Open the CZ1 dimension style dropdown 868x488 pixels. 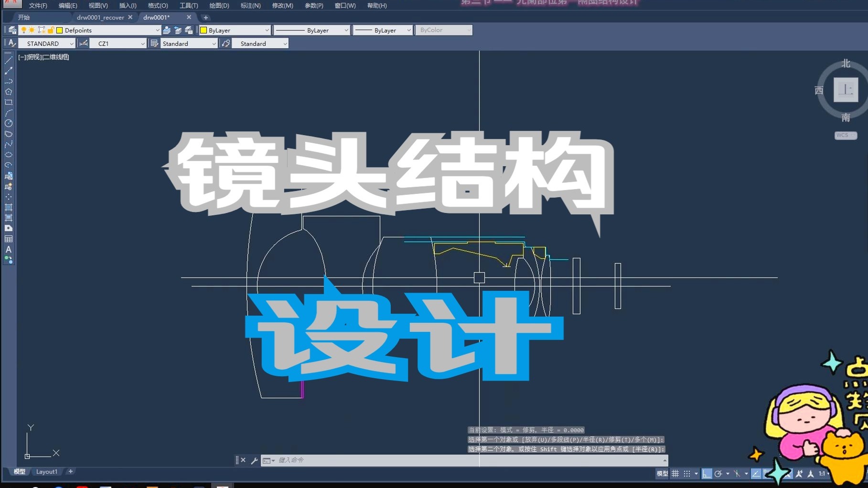click(x=143, y=43)
